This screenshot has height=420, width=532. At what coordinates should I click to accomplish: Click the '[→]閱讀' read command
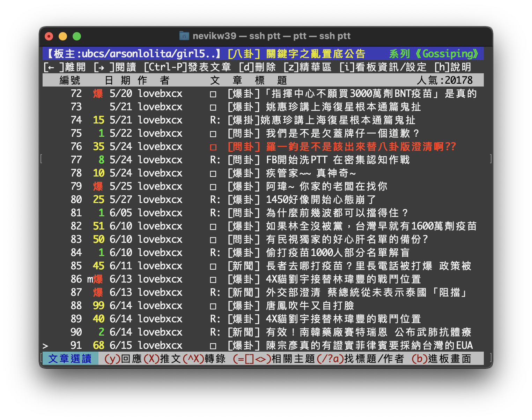115,67
